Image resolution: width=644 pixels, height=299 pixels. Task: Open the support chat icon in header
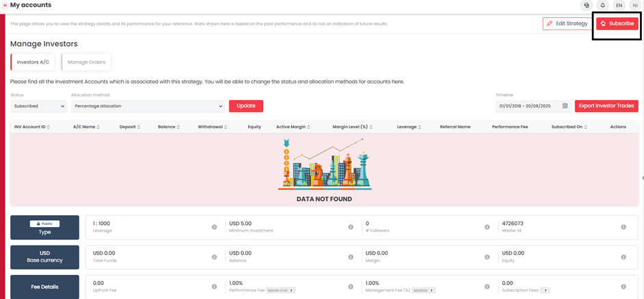(586, 5)
